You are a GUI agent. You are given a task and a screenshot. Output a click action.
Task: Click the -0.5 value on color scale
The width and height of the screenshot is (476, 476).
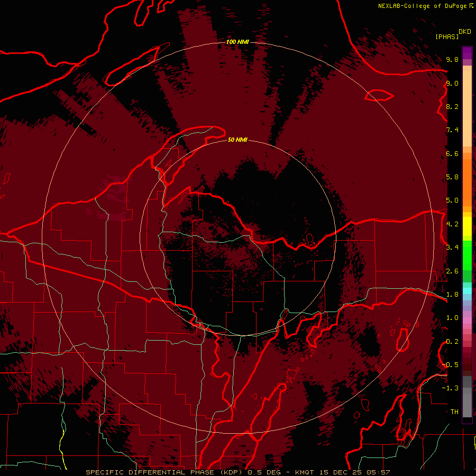pyautogui.click(x=450, y=365)
